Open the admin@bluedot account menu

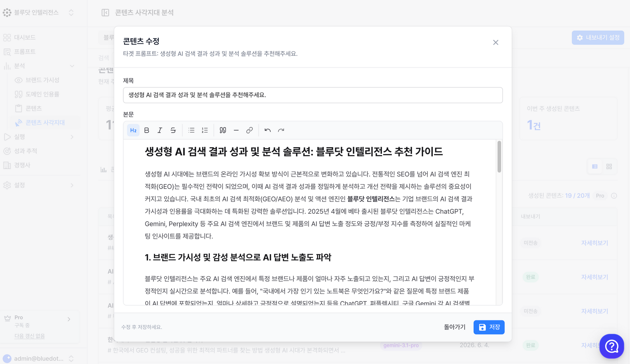pyautogui.click(x=39, y=358)
